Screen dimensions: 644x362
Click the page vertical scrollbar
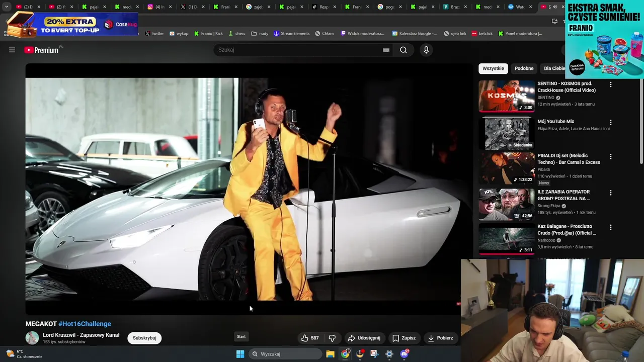[x=641, y=121]
